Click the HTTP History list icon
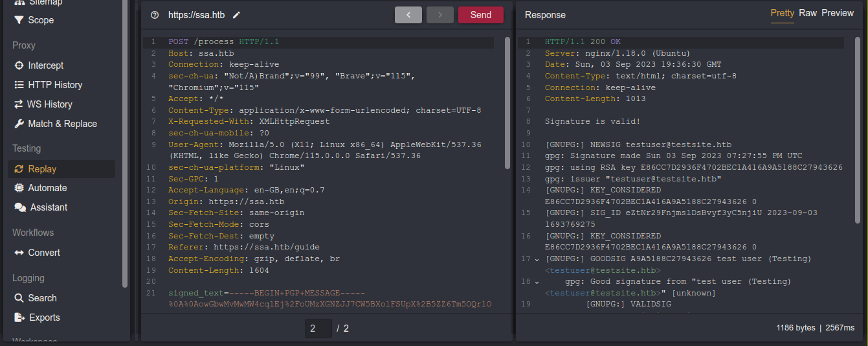The width and height of the screenshot is (868, 346). pos(18,85)
